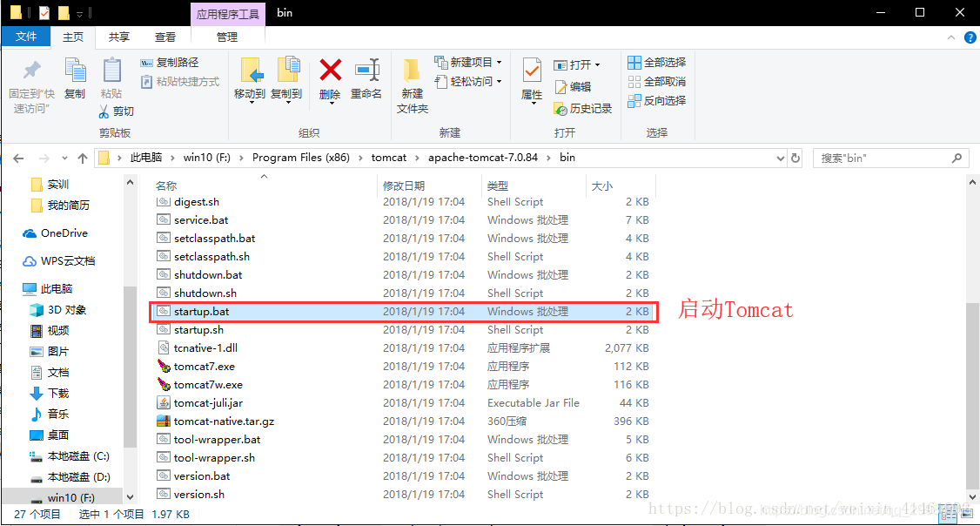Screen dimensions: 980x526
Task: Open the address bar history dropdown
Action: [780, 158]
